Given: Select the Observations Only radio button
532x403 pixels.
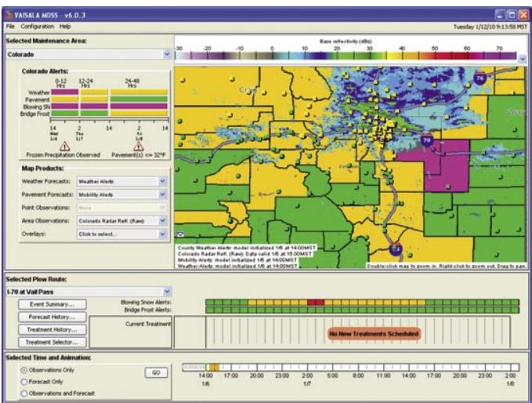Looking at the screenshot, I should coord(24,370).
